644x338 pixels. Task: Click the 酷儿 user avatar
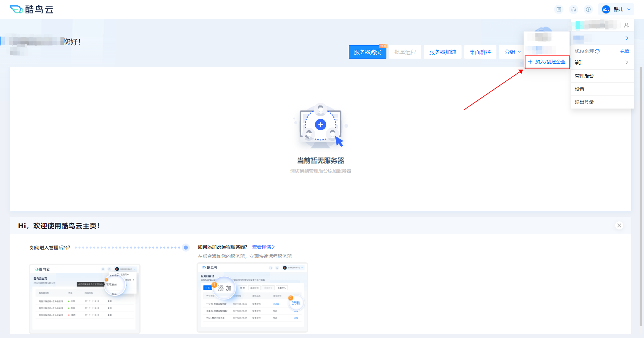[606, 9]
